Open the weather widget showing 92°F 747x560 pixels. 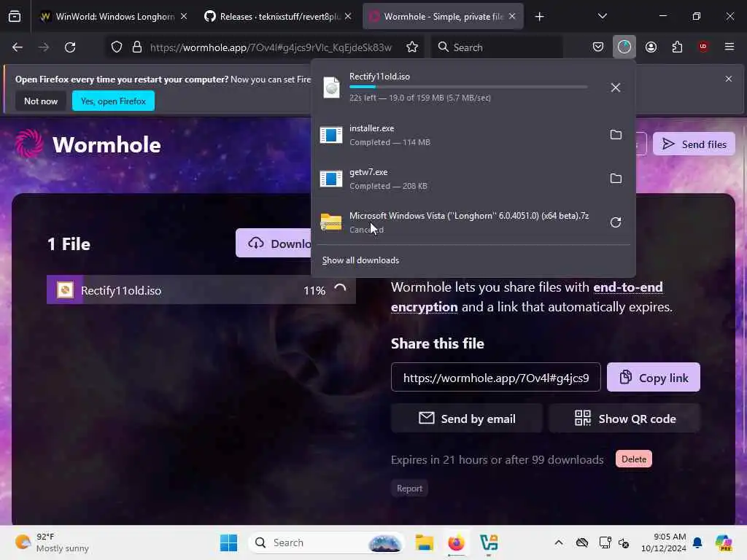pos(52,542)
